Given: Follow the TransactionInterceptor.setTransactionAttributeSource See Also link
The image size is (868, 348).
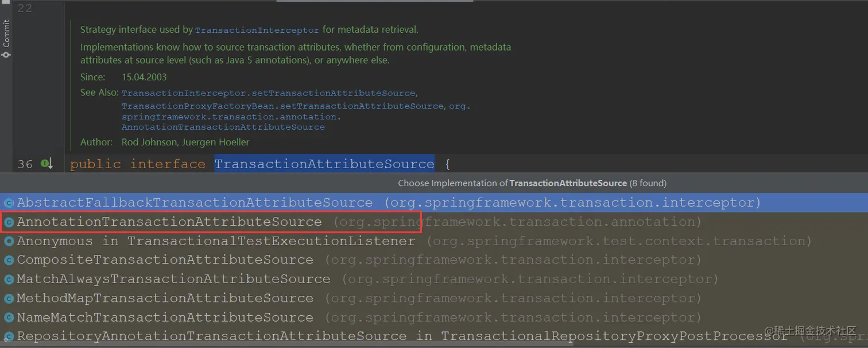Looking at the screenshot, I should (x=268, y=93).
